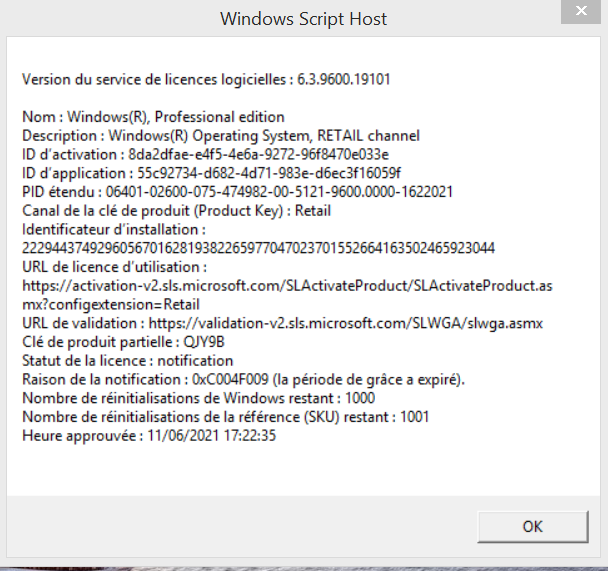Click the Heure approuvée 11/06/2021 line
This screenshot has height=571, width=608.
pos(149,436)
